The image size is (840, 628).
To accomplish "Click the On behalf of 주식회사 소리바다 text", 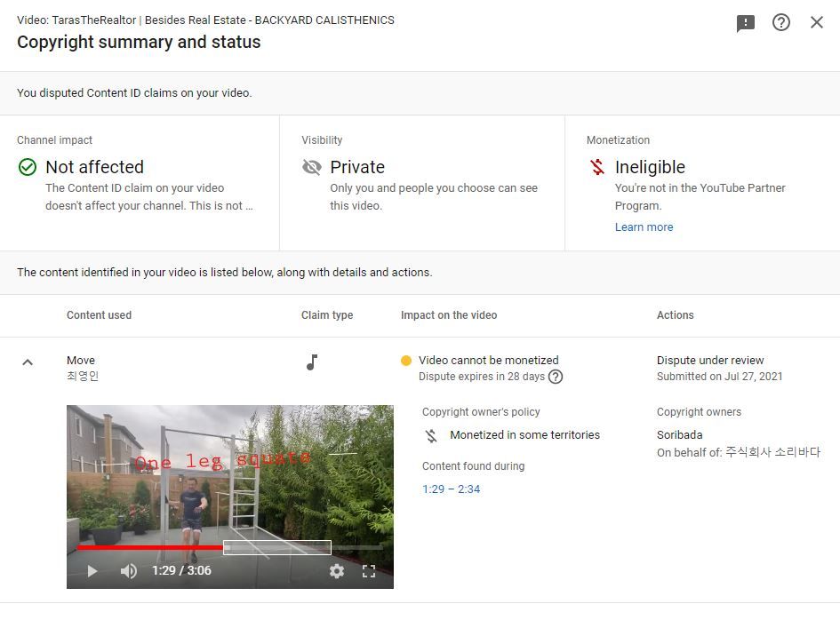I will tap(738, 452).
